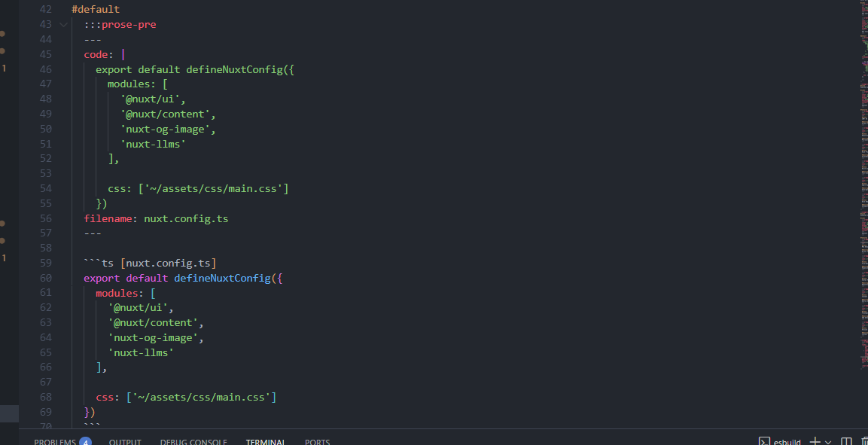Click ':::prose-pre' on line 43

[x=120, y=24]
